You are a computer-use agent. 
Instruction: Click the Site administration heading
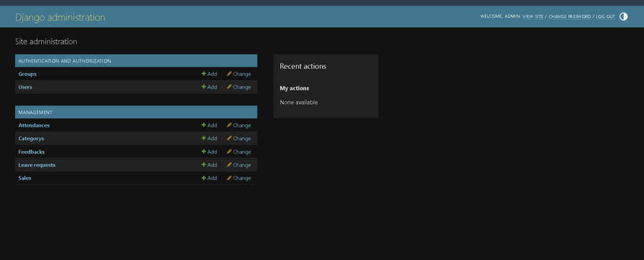[46, 41]
